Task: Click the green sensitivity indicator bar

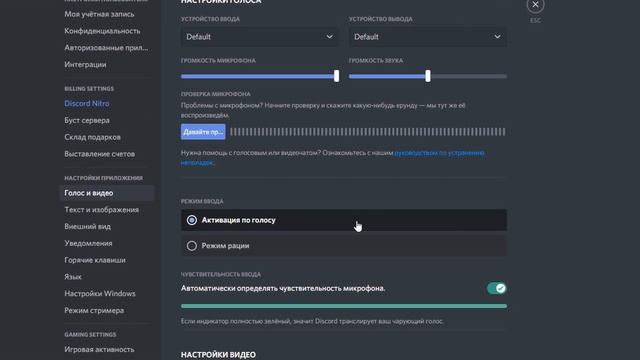Action: pos(344,306)
